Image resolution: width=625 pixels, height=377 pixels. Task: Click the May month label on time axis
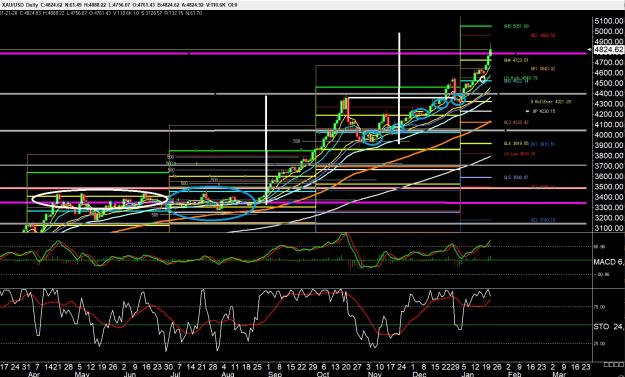pos(82,375)
